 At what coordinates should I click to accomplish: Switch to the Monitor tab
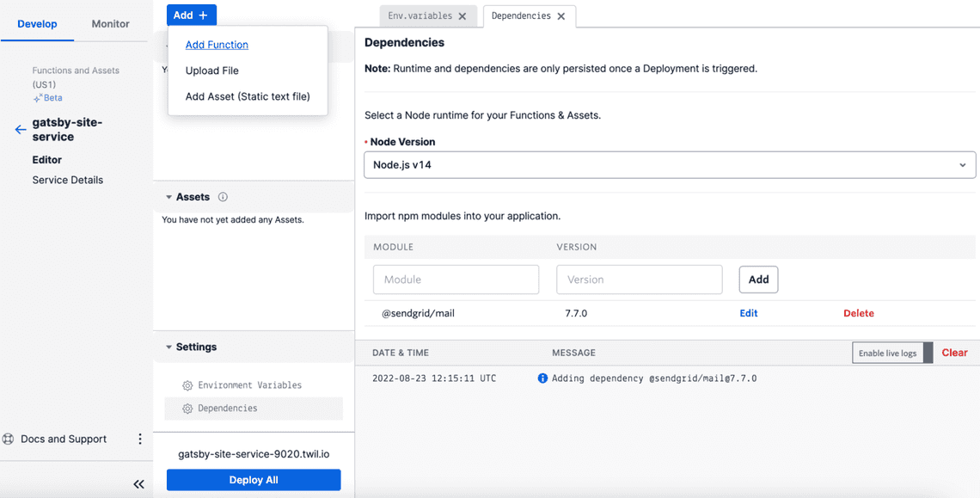[x=110, y=24]
